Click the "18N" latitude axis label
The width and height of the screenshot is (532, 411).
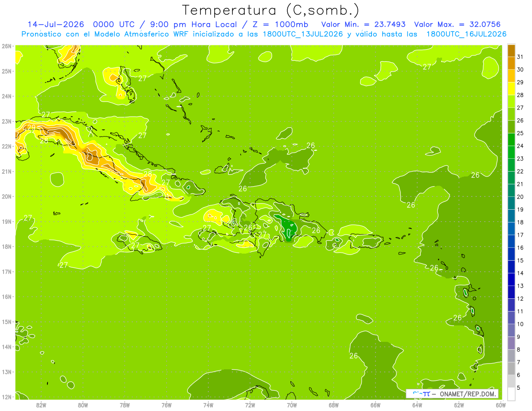7,247
